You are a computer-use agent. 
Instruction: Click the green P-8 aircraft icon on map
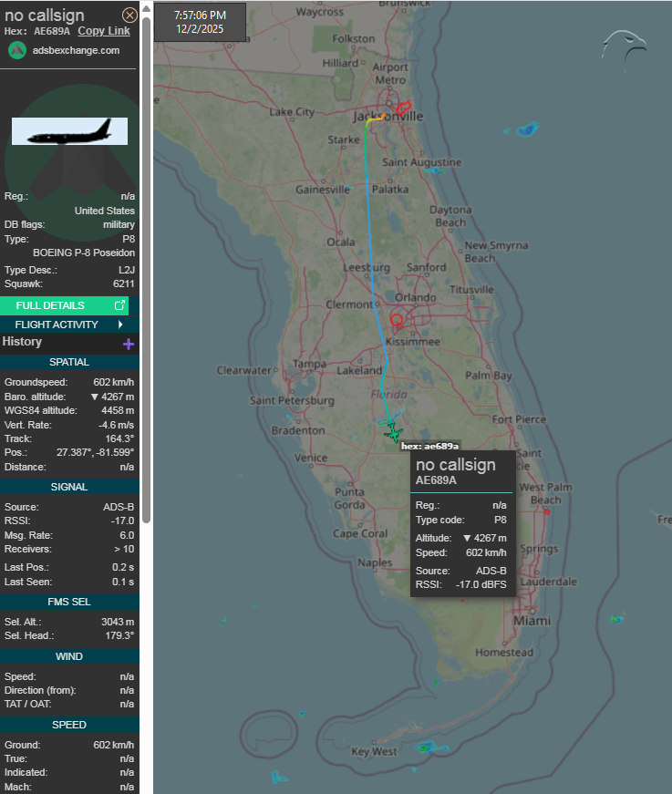click(394, 433)
